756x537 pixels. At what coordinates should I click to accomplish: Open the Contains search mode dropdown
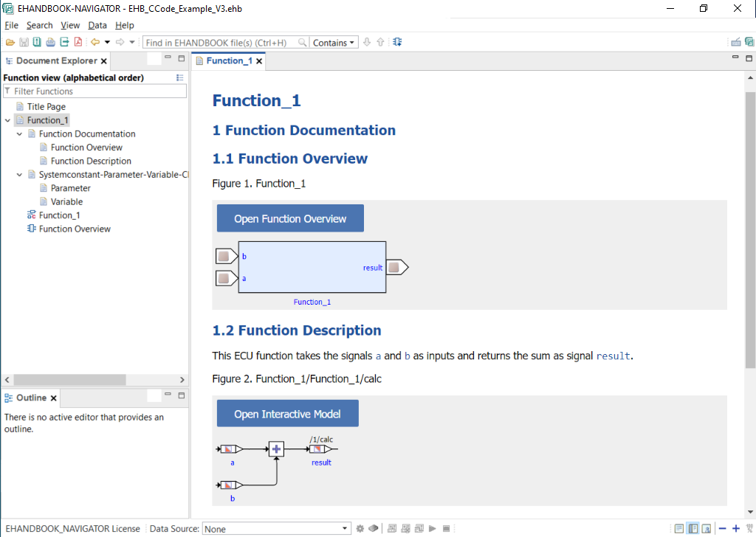(x=334, y=42)
